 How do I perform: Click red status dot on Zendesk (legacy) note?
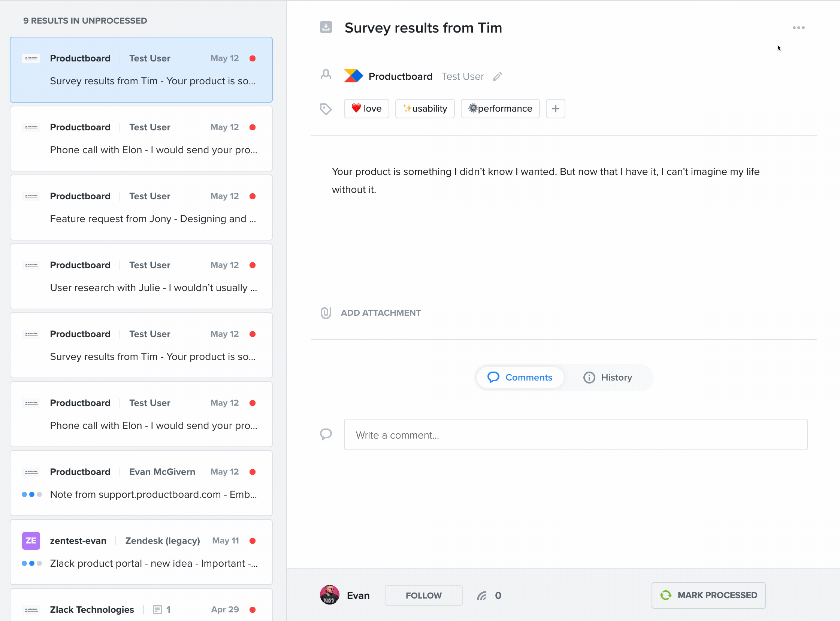pyautogui.click(x=253, y=540)
